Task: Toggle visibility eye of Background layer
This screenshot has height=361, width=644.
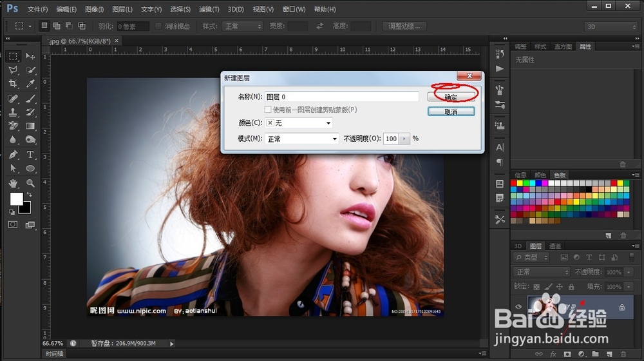Action: coord(518,307)
